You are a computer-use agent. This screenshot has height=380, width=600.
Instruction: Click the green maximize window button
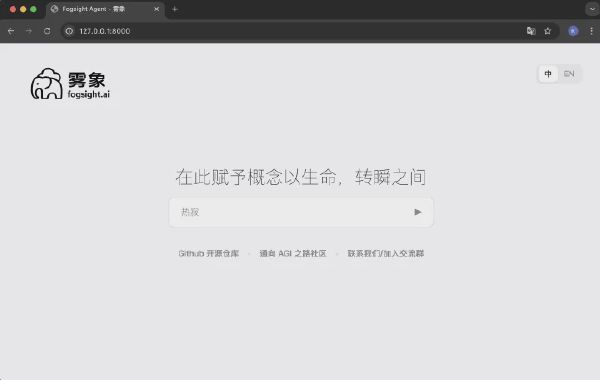tap(33, 9)
